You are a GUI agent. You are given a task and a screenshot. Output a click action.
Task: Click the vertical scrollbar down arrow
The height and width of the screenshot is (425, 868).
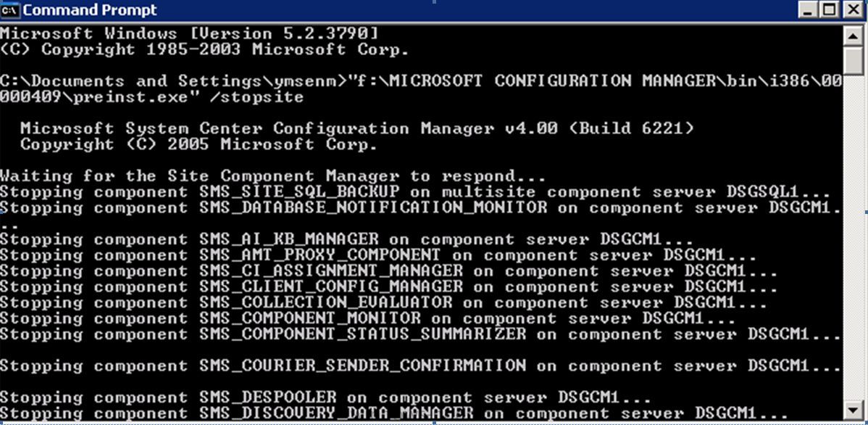coord(853,410)
